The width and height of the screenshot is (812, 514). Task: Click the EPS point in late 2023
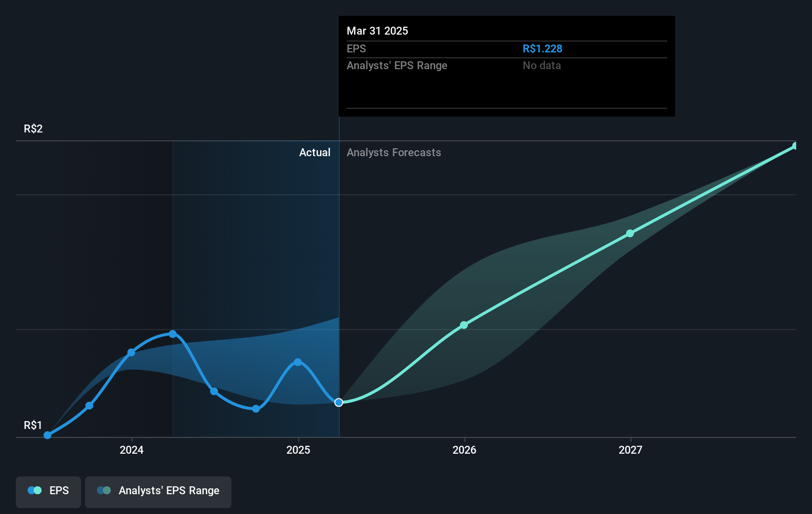pos(90,406)
